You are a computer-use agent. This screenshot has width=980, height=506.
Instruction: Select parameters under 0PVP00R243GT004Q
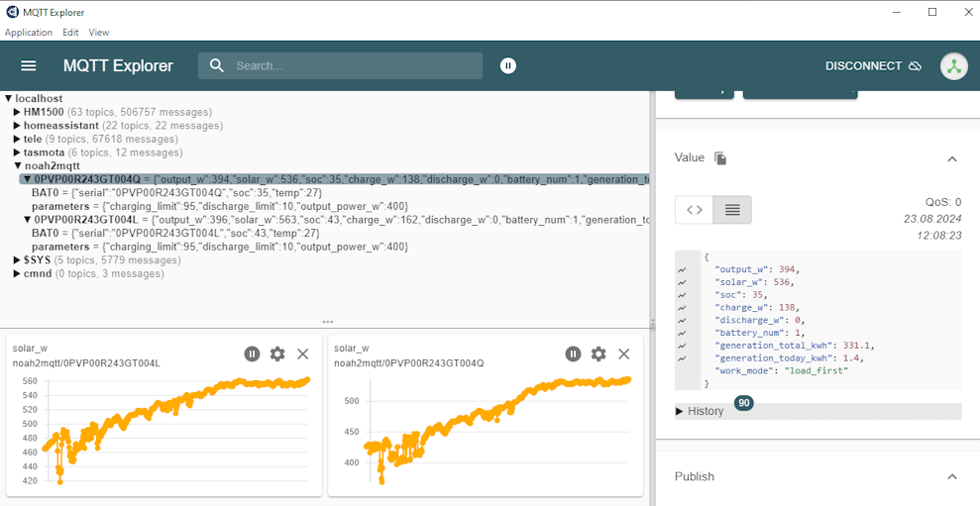click(x=219, y=206)
